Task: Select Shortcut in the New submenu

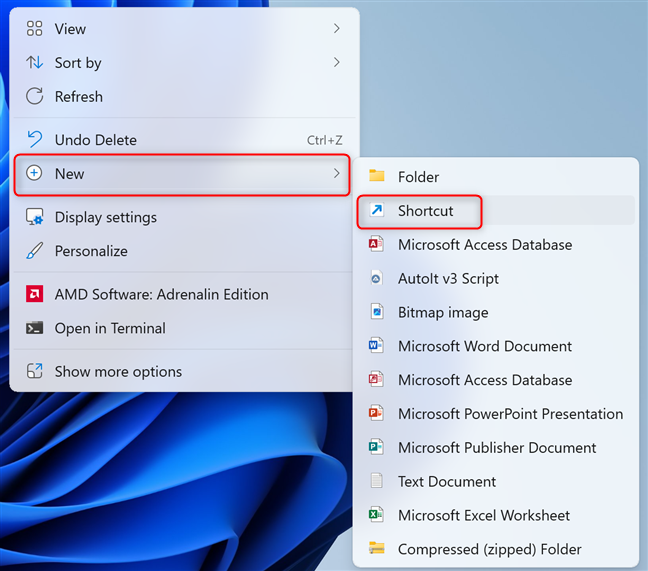Action: (x=496, y=211)
